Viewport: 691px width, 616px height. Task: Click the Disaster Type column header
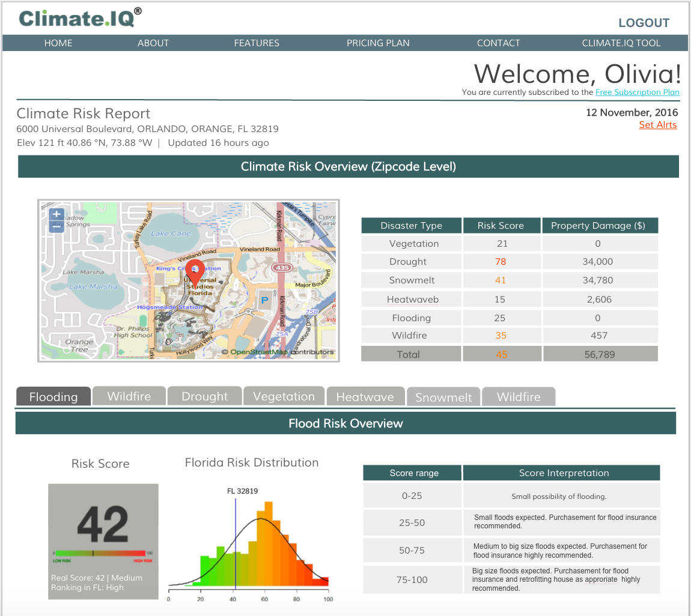click(411, 225)
